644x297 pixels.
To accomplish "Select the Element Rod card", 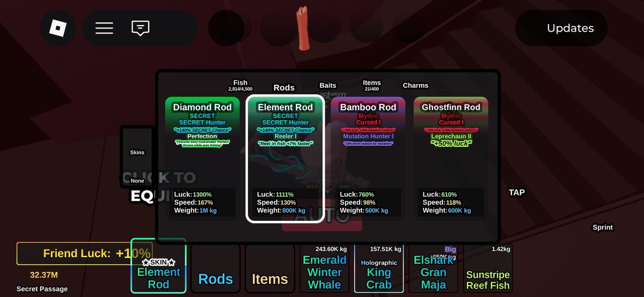I will 285,158.
